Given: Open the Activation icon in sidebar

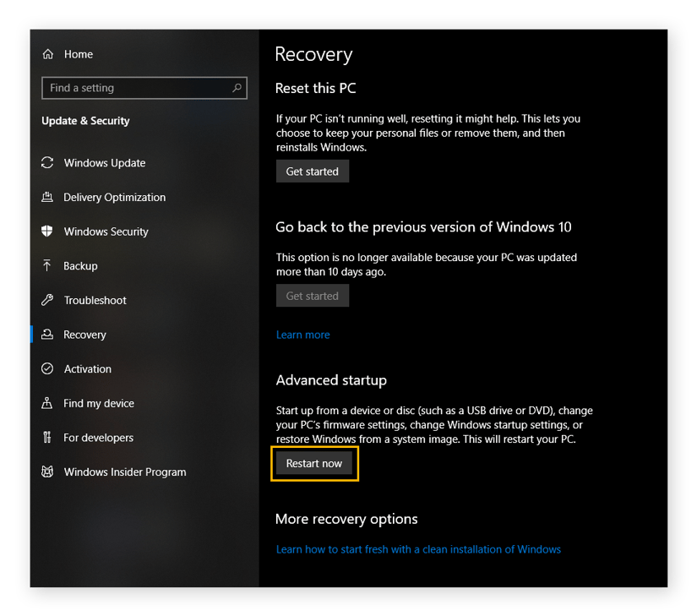Looking at the screenshot, I should click(x=47, y=368).
